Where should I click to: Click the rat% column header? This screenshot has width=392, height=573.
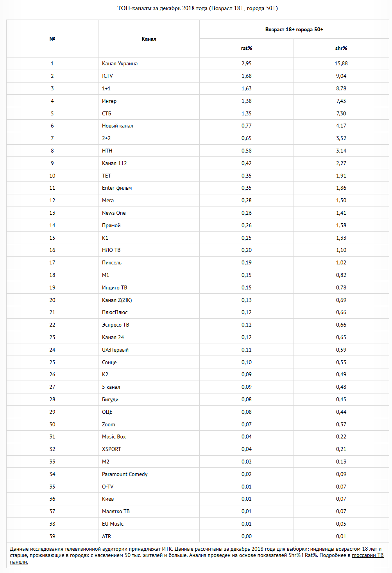pos(247,48)
